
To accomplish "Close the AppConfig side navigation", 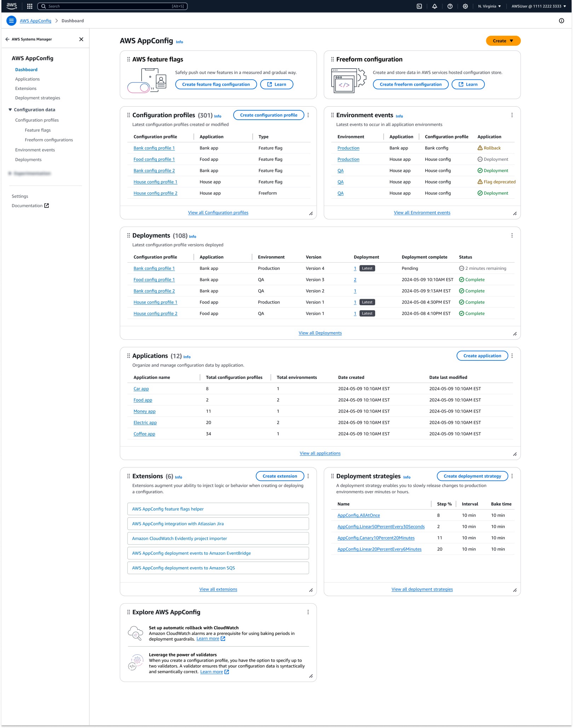I will (x=81, y=39).
